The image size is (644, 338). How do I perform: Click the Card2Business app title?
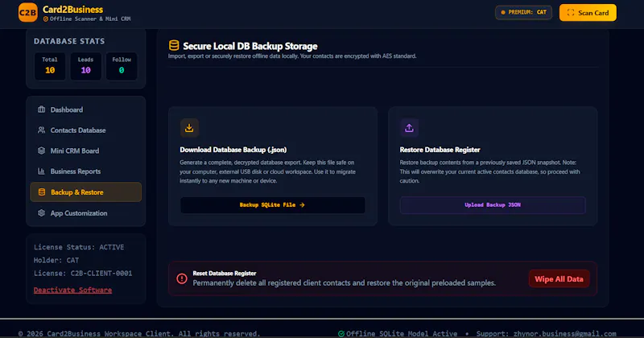click(x=72, y=10)
